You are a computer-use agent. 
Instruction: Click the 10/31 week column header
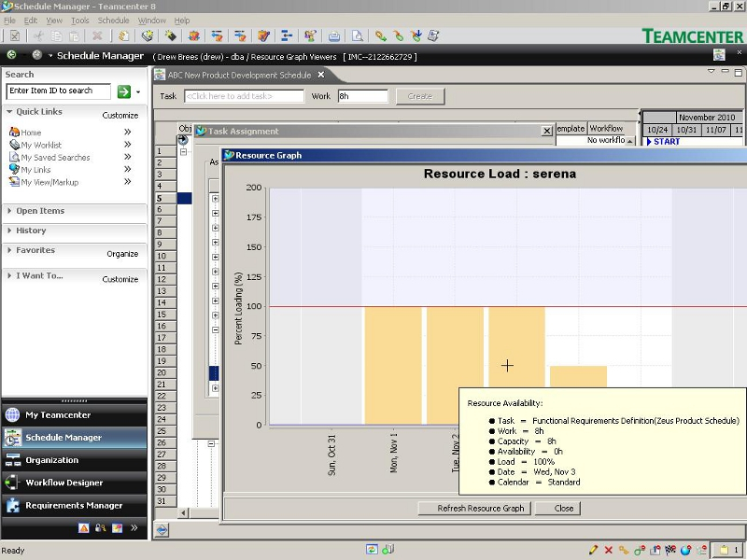click(686, 130)
